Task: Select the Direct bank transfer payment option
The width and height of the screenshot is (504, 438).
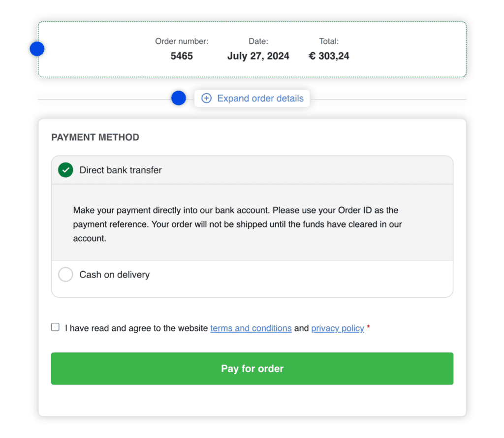Action: tap(121, 170)
